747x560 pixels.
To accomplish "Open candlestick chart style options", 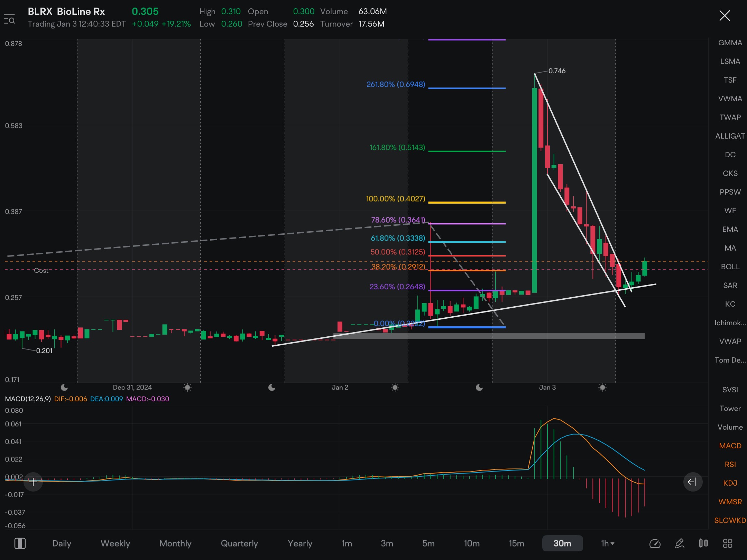I will [703, 543].
